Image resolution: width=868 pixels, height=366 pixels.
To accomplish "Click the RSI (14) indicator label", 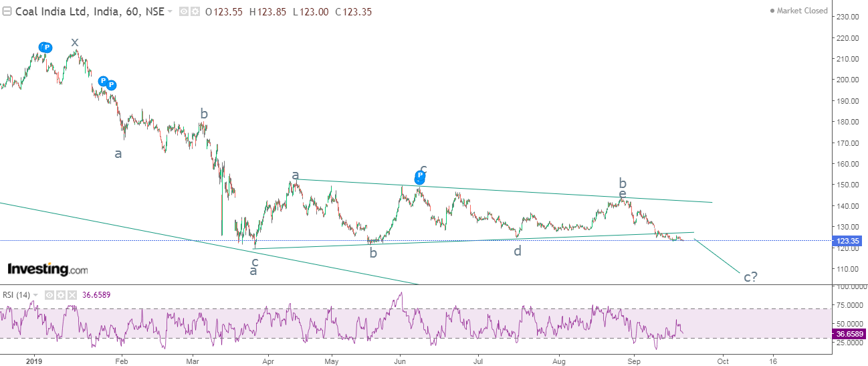I will point(17,295).
